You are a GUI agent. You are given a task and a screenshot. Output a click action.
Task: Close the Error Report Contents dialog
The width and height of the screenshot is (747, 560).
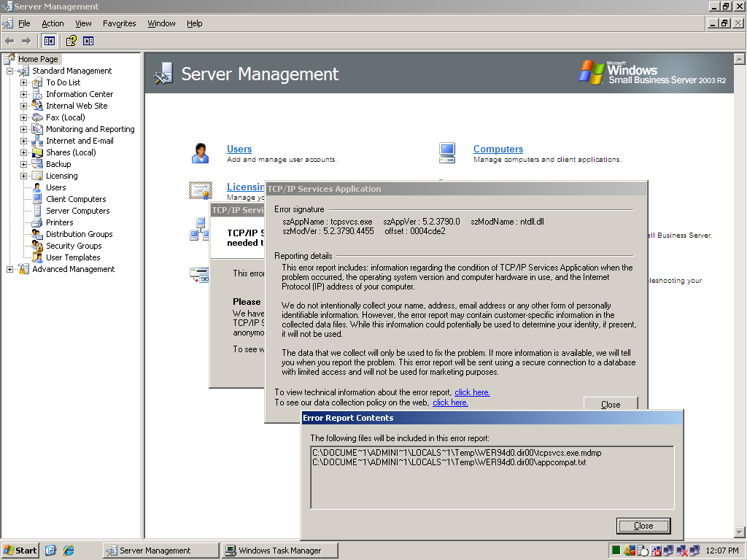tap(643, 526)
